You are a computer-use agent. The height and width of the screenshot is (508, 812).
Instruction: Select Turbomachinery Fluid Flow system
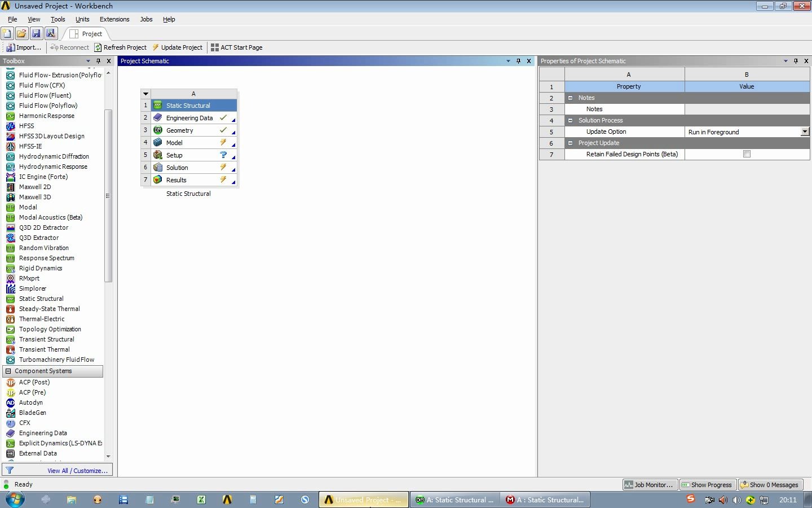pyautogui.click(x=56, y=360)
